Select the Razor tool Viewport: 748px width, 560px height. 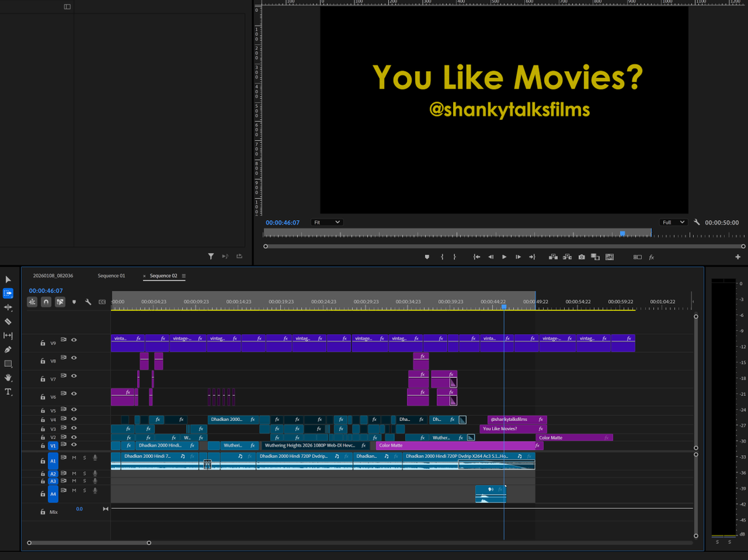(8, 322)
